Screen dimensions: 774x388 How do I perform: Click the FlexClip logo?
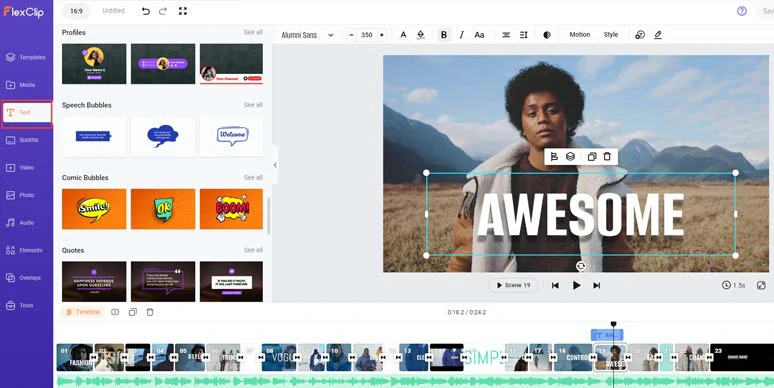tap(24, 12)
